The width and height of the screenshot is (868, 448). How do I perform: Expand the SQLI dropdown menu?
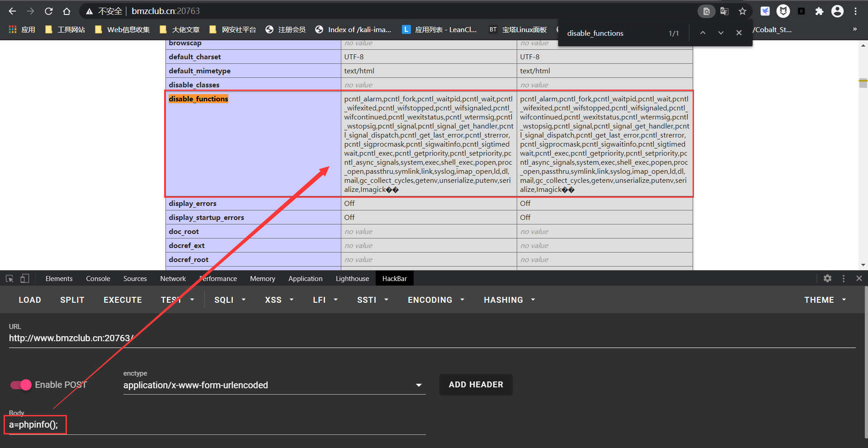coord(230,300)
